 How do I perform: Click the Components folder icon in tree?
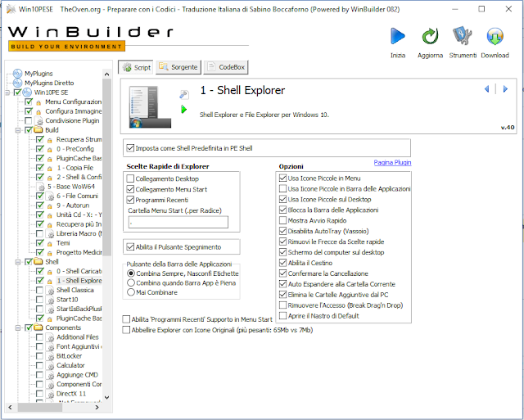[x=38, y=327]
